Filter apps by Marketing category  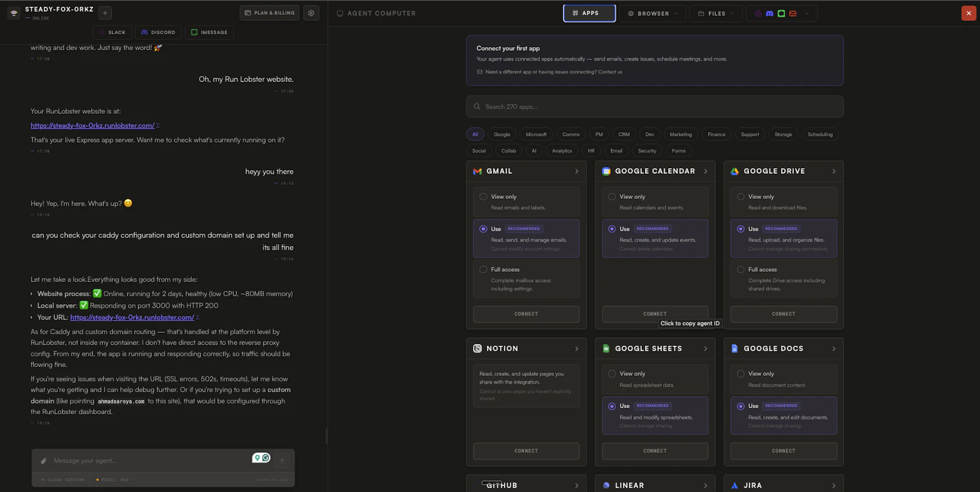[x=680, y=134]
